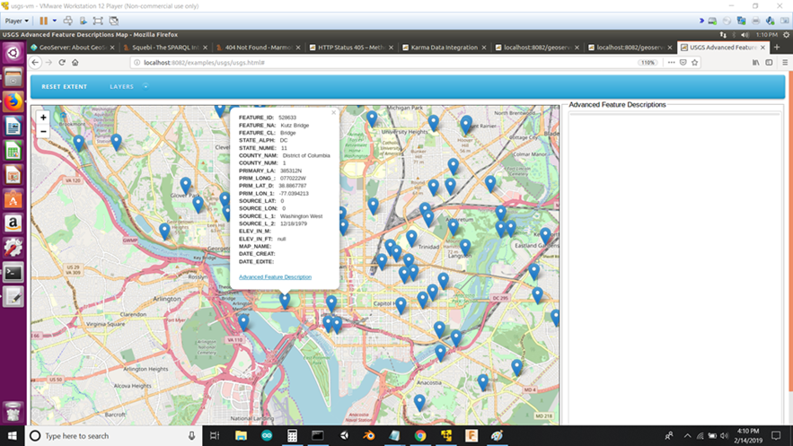Screen dimensions: 793x446
Task: Open Windows Start menu
Action: [x=12, y=435]
